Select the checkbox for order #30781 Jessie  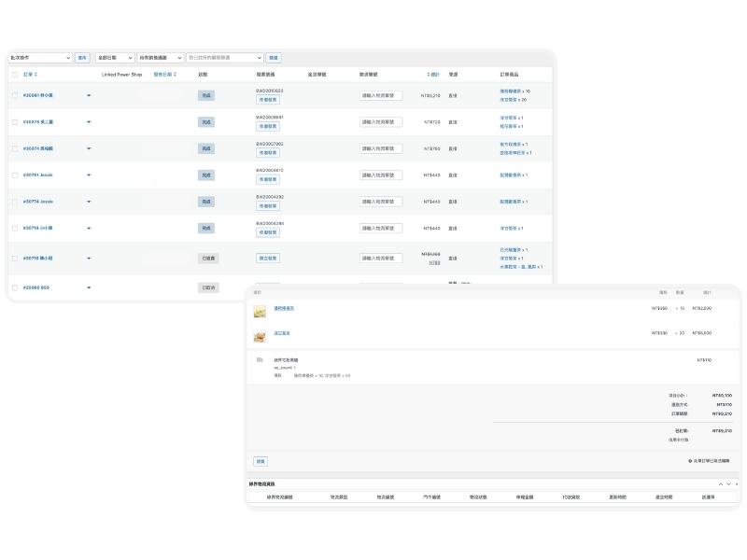point(15,175)
